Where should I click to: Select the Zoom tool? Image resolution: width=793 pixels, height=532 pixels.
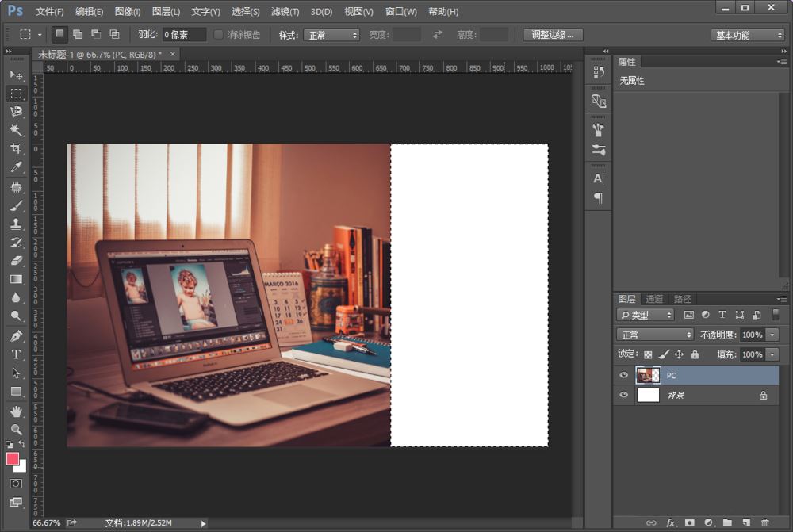click(16, 430)
